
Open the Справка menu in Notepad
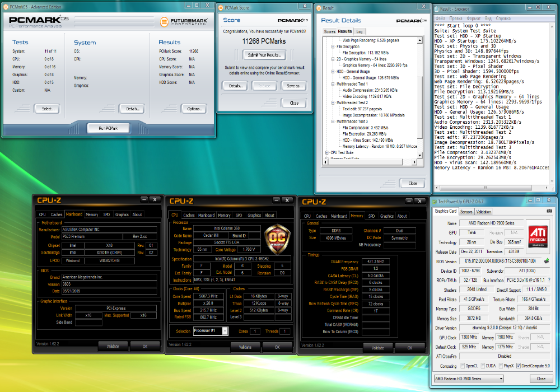coord(503,18)
